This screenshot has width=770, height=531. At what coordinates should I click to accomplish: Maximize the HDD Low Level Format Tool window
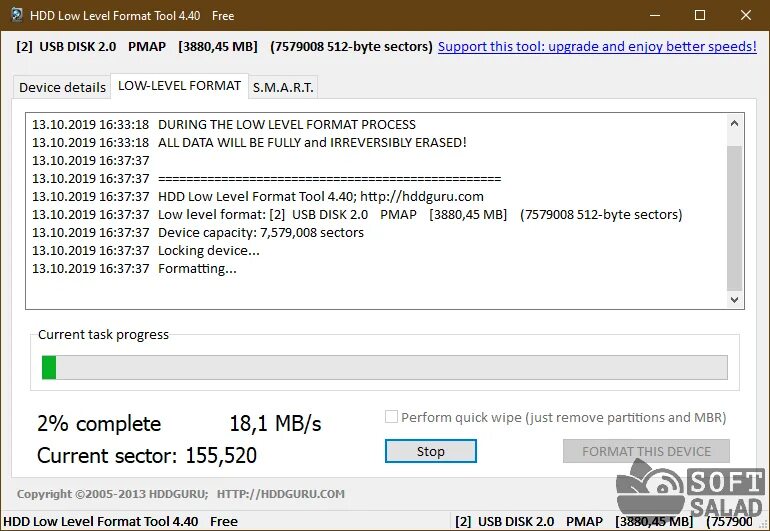pyautogui.click(x=700, y=15)
